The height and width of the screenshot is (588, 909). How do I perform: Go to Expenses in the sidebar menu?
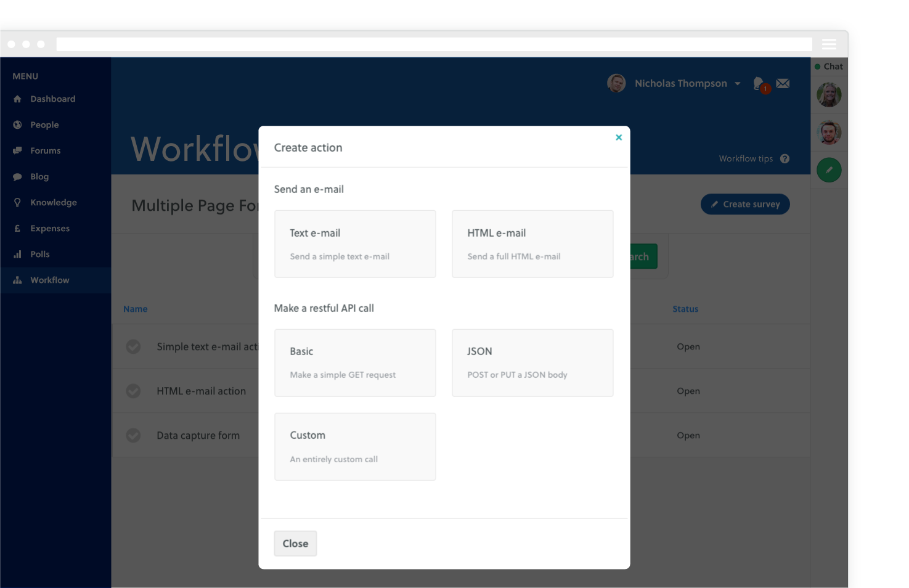pyautogui.click(x=49, y=228)
